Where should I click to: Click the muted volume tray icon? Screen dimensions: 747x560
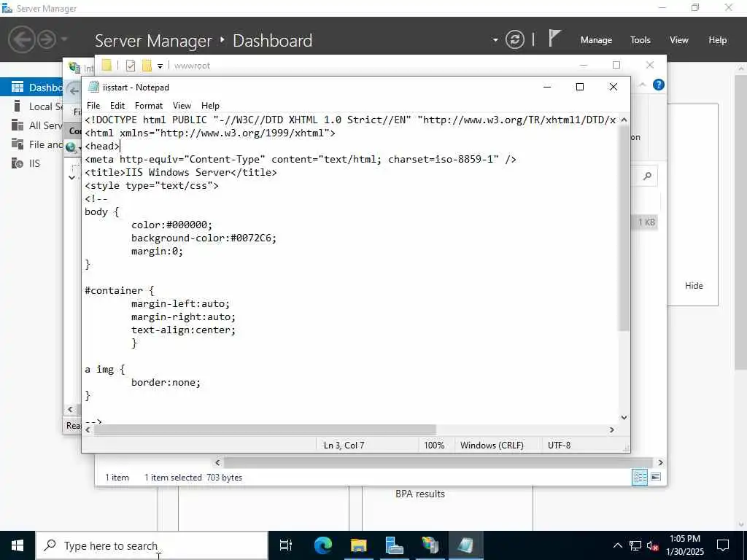click(x=653, y=545)
